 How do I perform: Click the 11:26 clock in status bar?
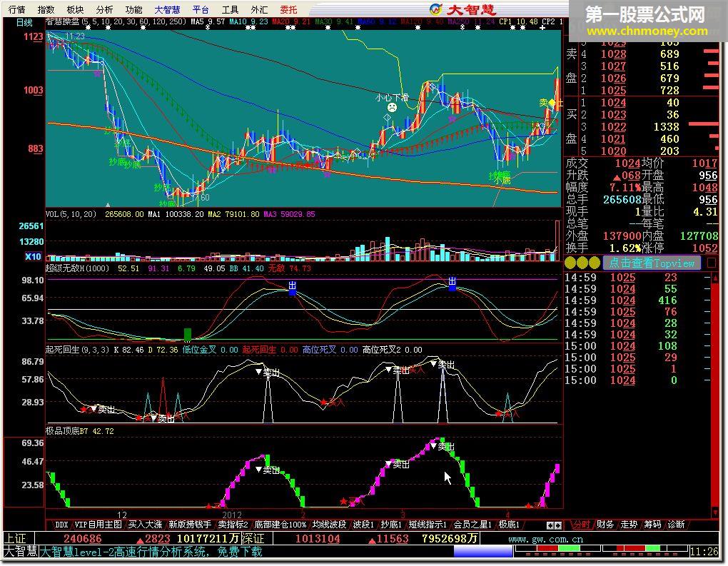(x=704, y=552)
